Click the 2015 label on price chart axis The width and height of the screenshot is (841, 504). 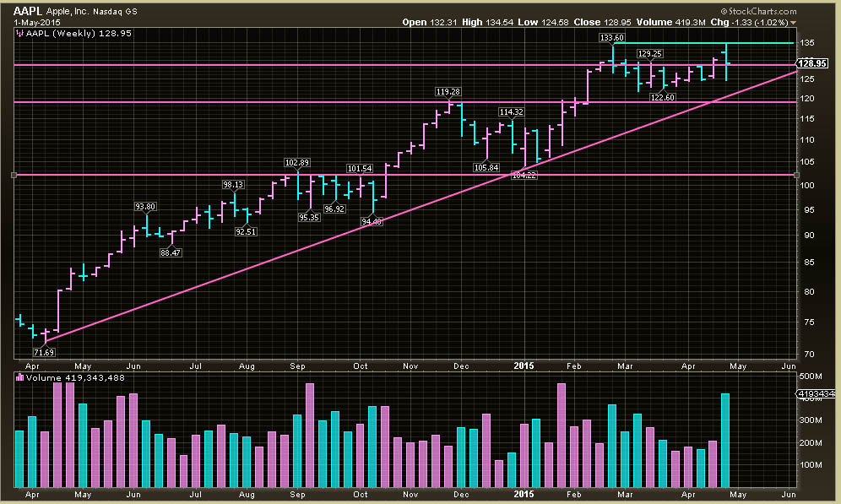[x=524, y=366]
